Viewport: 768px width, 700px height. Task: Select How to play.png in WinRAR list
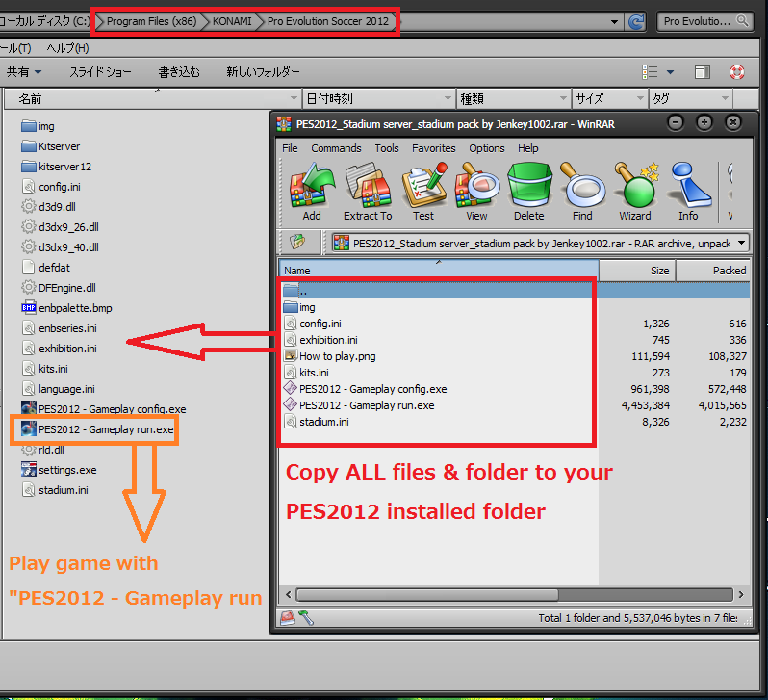click(331, 356)
